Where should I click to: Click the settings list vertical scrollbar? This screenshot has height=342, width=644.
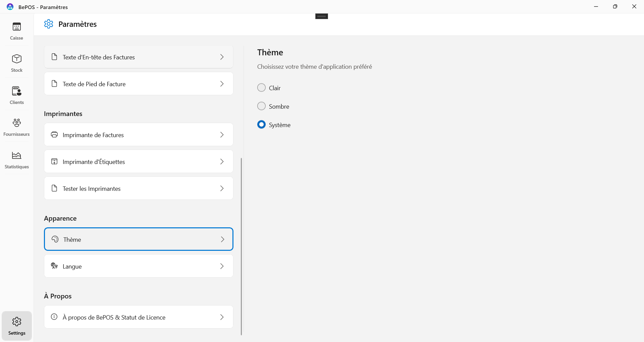pyautogui.click(x=241, y=246)
